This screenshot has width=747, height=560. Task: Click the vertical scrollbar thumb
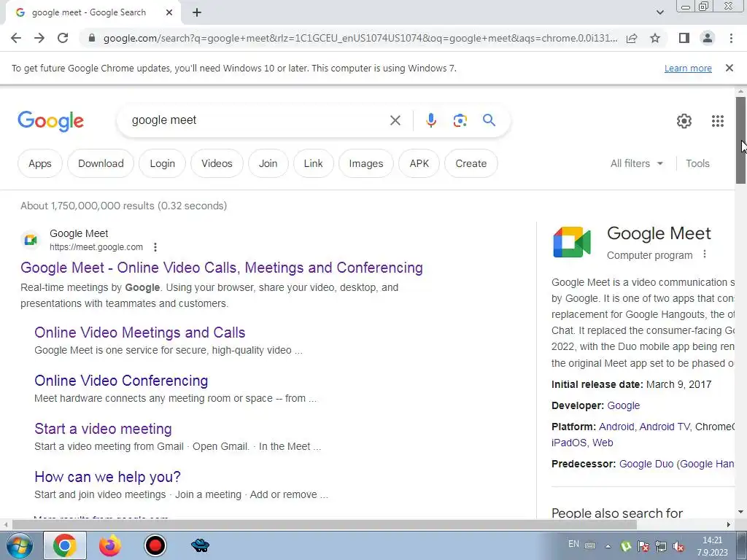coord(740,140)
